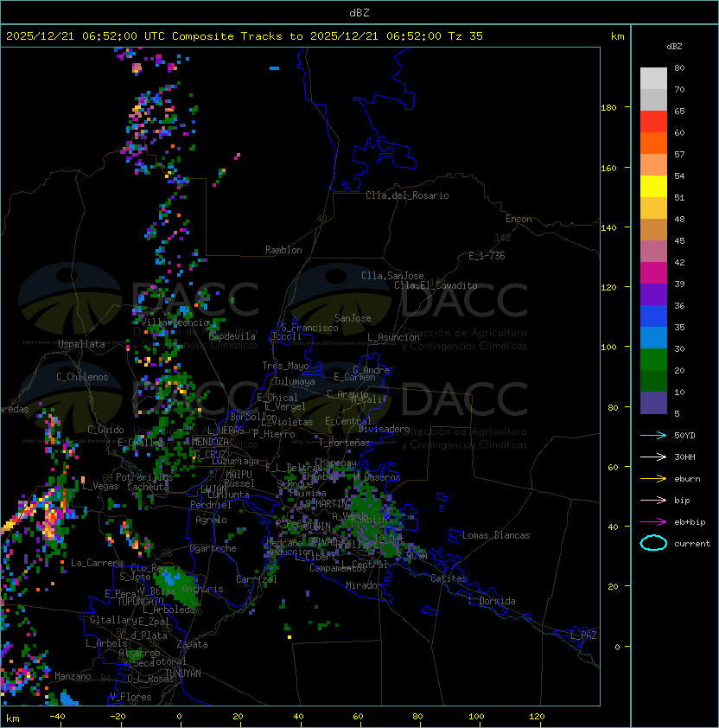Click the Mirador map label
This screenshot has width=719, height=728.
coord(364,585)
